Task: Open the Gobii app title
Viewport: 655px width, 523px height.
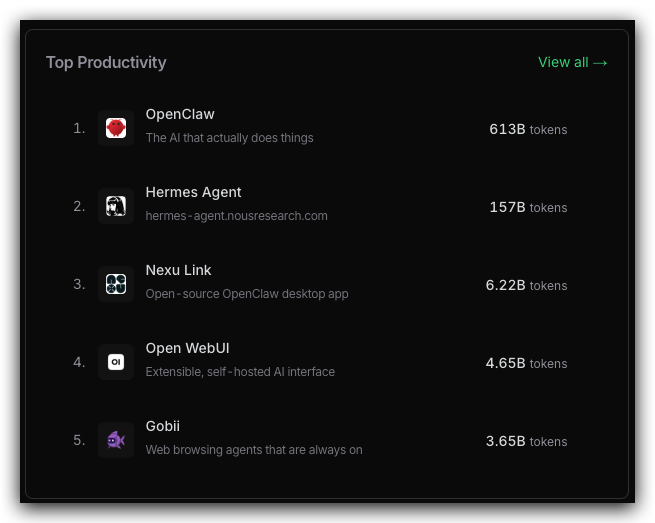Action: click(x=163, y=426)
